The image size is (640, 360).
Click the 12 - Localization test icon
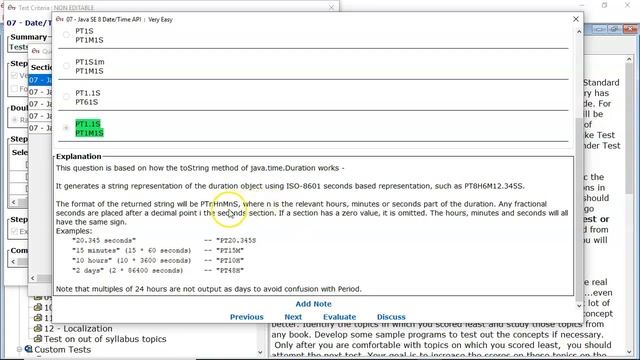coord(38,328)
